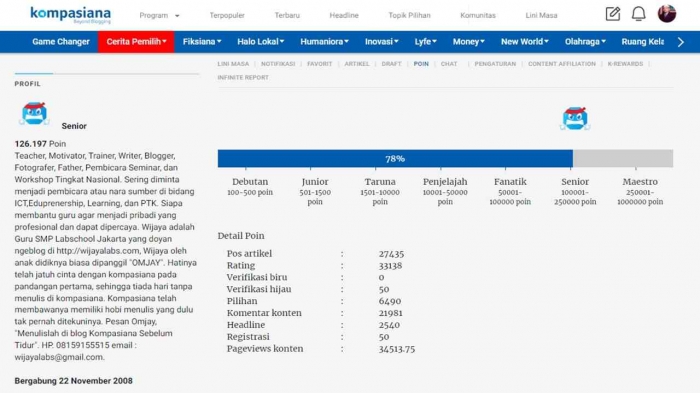Click the Taruna level label
The height and width of the screenshot is (393, 700).
pos(380,182)
